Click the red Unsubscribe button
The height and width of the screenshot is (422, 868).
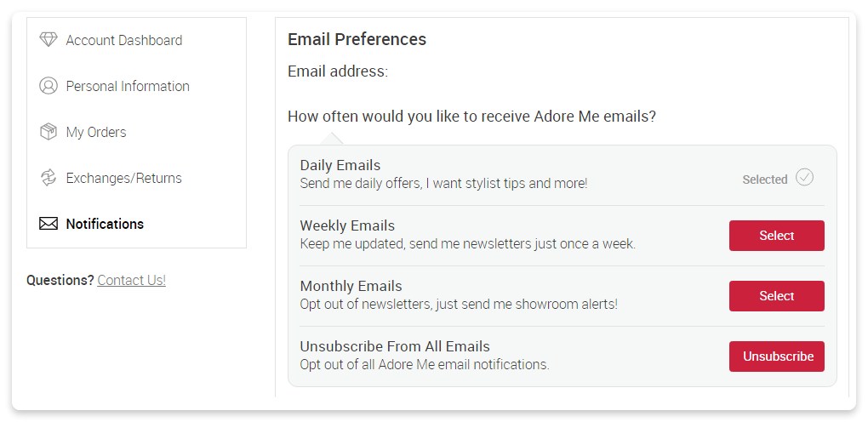(x=777, y=356)
